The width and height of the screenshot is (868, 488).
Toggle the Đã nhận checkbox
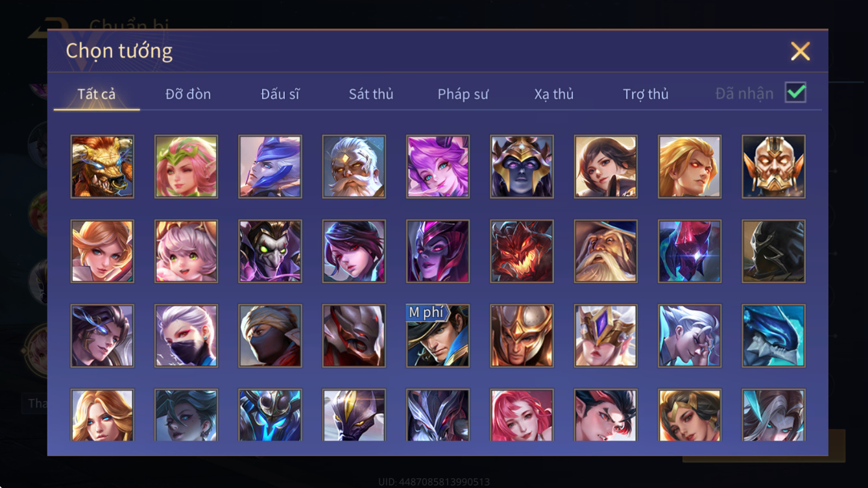point(795,93)
